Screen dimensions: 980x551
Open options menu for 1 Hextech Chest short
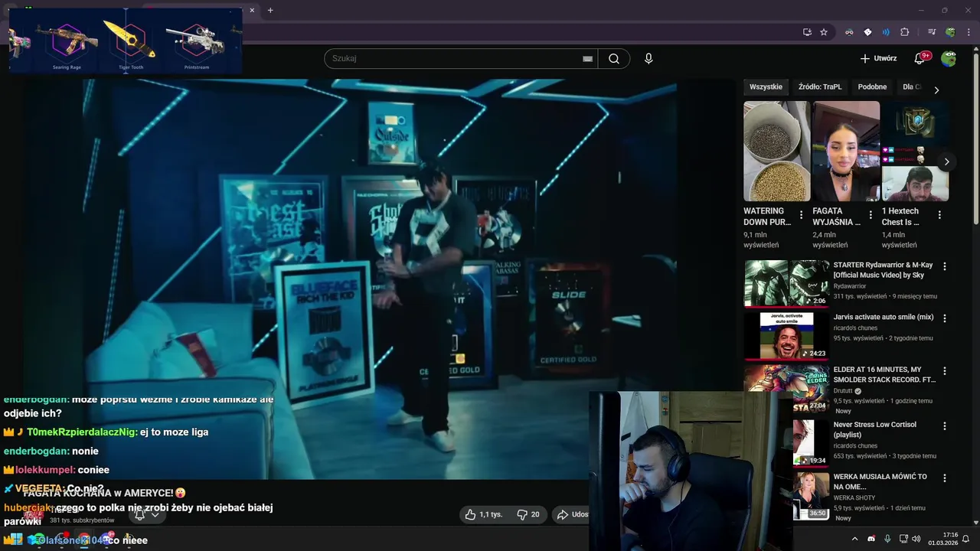point(939,215)
